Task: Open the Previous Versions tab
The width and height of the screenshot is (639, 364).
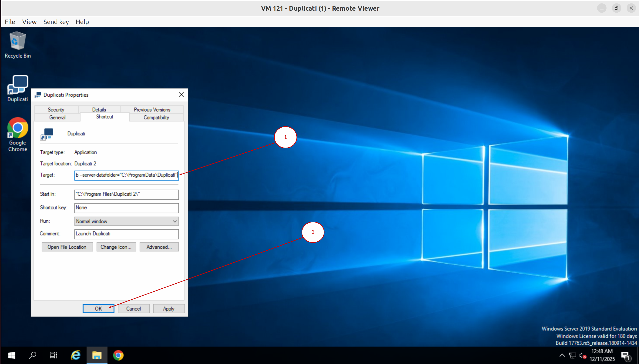Action: [x=152, y=110]
